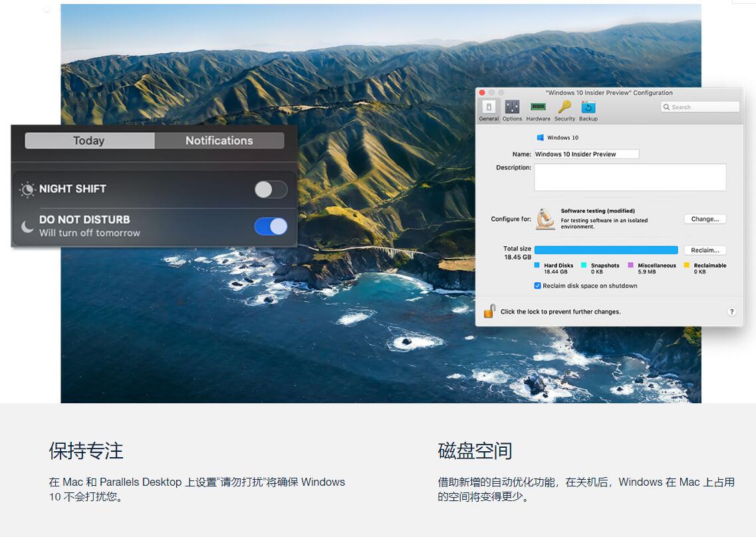Open the Security key icon
Image resolution: width=756 pixels, height=537 pixels.
(565, 106)
